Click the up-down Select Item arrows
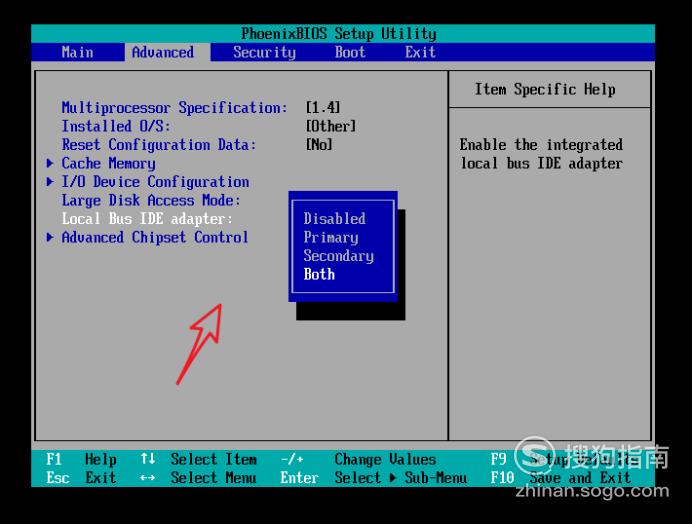 point(148,459)
